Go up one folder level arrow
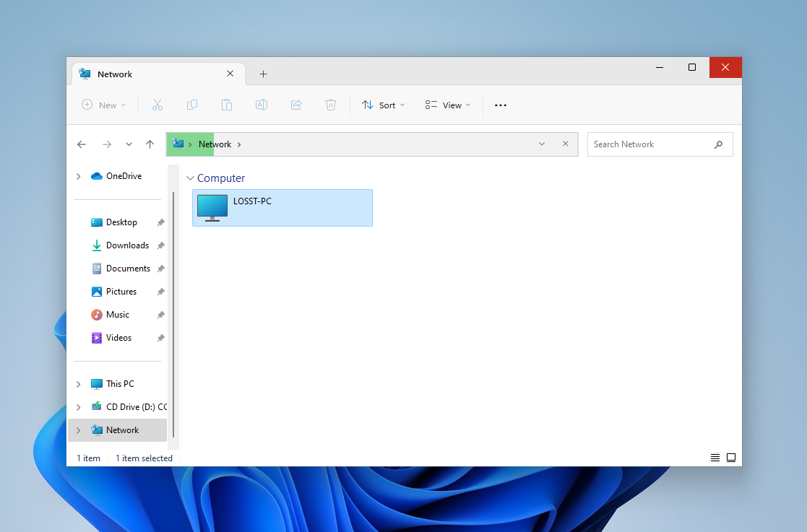This screenshot has height=532, width=807. pos(150,144)
